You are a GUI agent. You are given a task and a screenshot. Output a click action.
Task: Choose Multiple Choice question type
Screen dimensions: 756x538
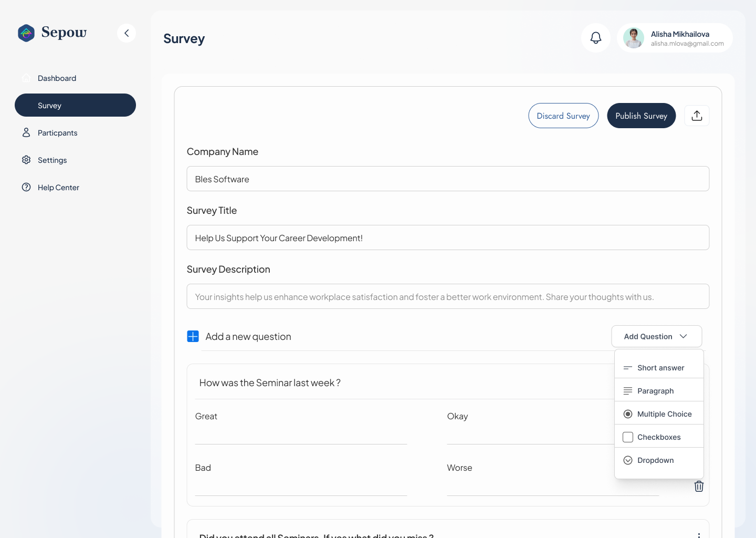click(x=659, y=414)
